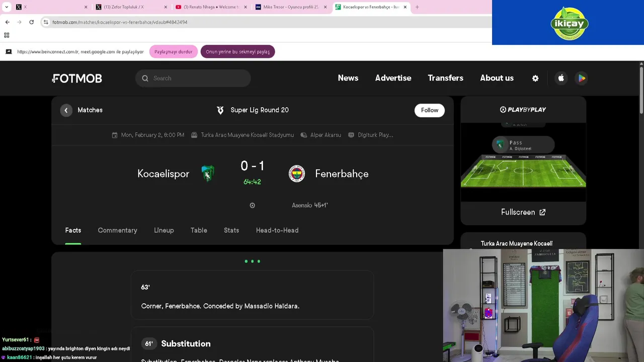Open the FotMob logo home link
The height and width of the screenshot is (362, 644).
click(x=77, y=78)
